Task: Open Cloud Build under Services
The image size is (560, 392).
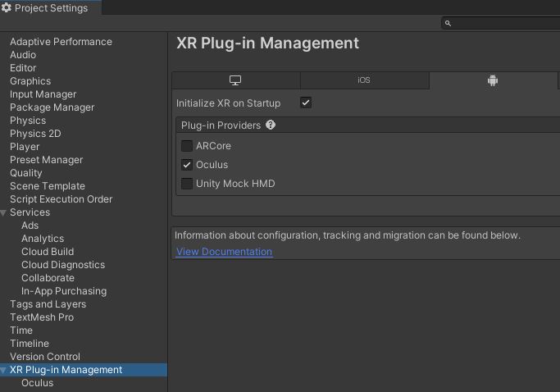Action: click(x=48, y=252)
